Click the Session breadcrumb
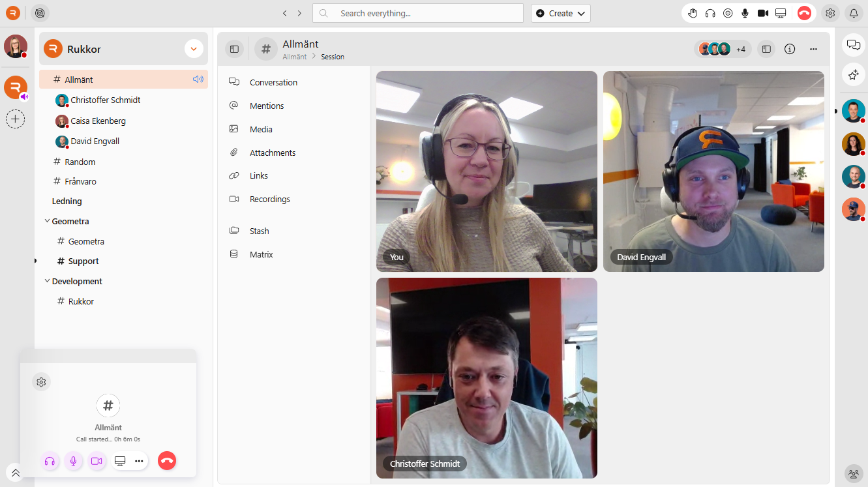 click(333, 57)
